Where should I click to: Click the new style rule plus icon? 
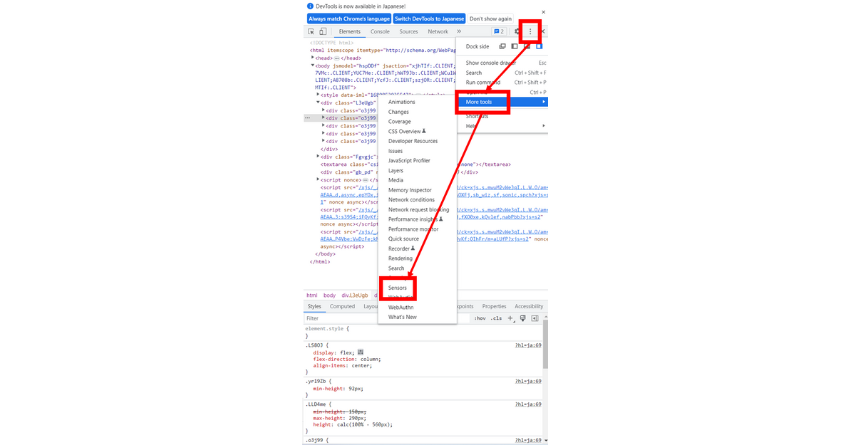click(x=510, y=318)
